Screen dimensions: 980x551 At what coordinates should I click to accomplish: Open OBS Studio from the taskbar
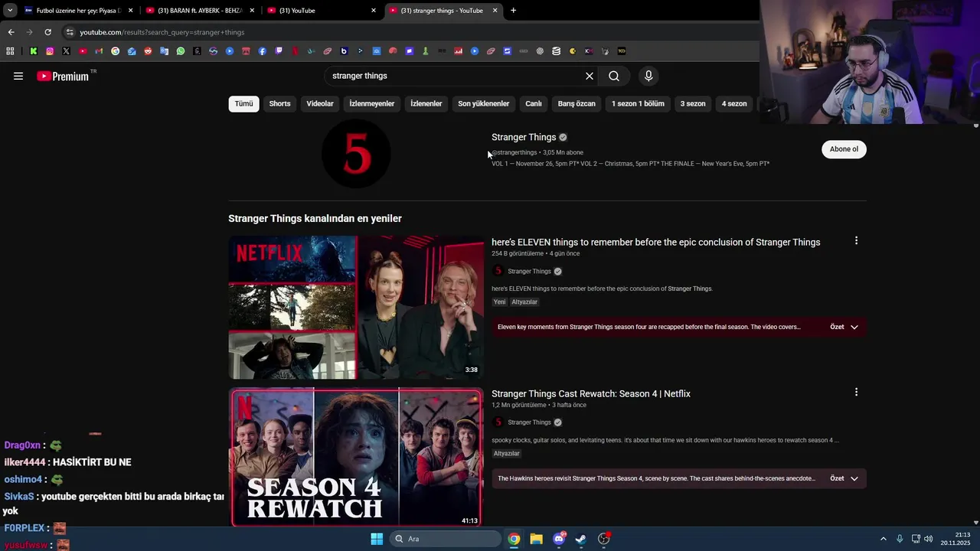coord(604,539)
